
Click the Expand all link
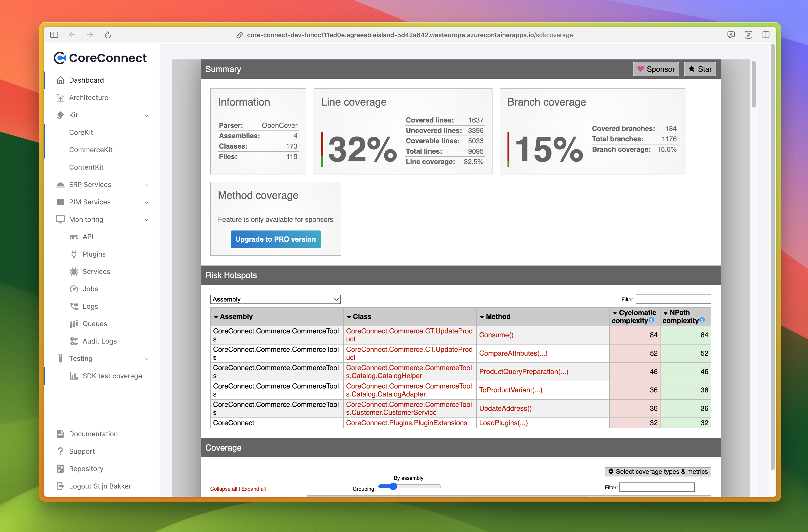(x=253, y=489)
